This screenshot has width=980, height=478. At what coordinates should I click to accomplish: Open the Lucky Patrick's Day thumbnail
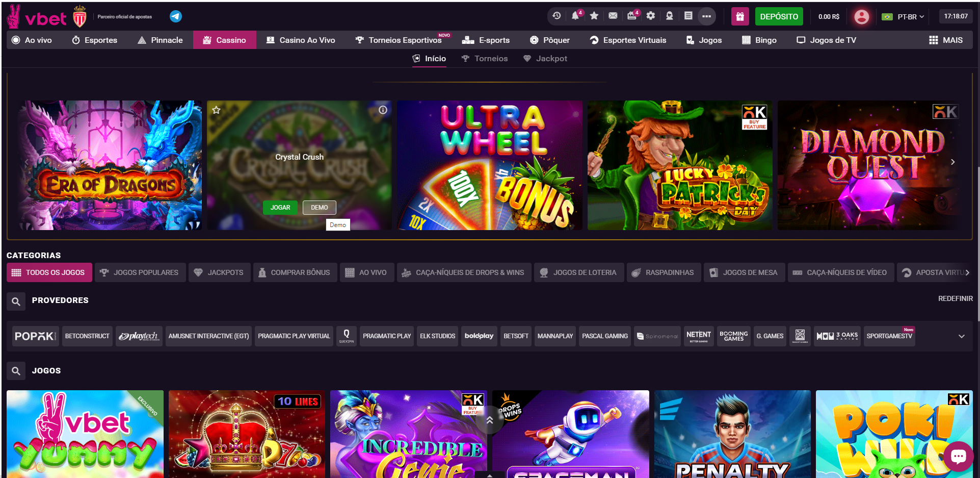tap(680, 165)
